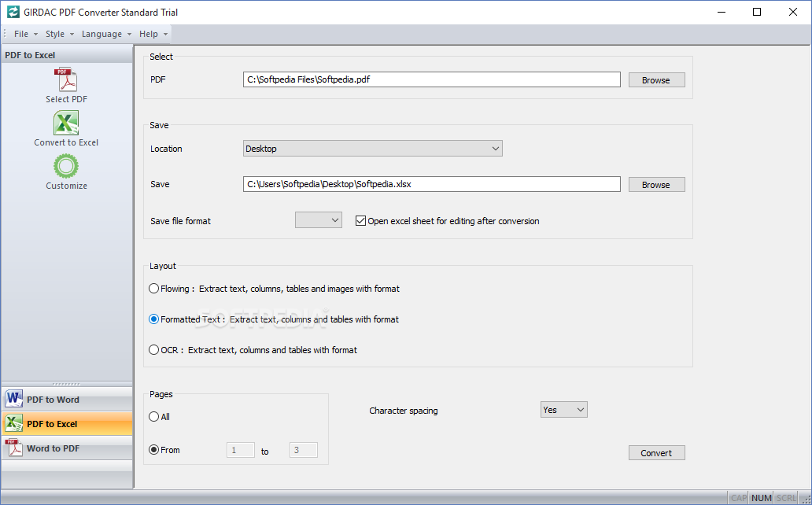Click the to end page field
The image size is (812, 505).
[304, 450]
